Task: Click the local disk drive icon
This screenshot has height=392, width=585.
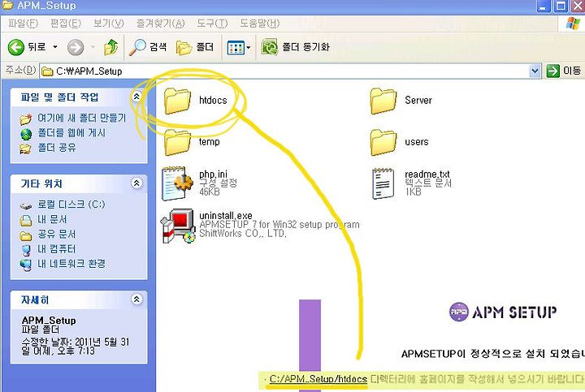Action: pos(26,205)
